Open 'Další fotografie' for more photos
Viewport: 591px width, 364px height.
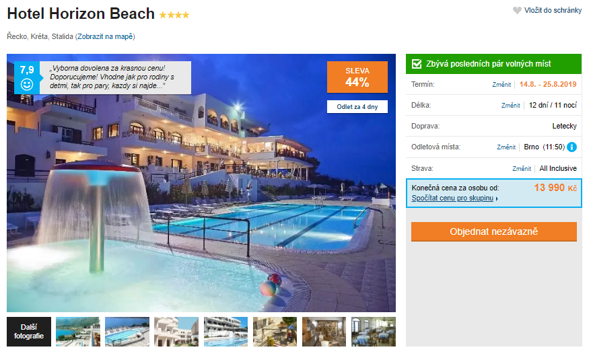[29, 332]
